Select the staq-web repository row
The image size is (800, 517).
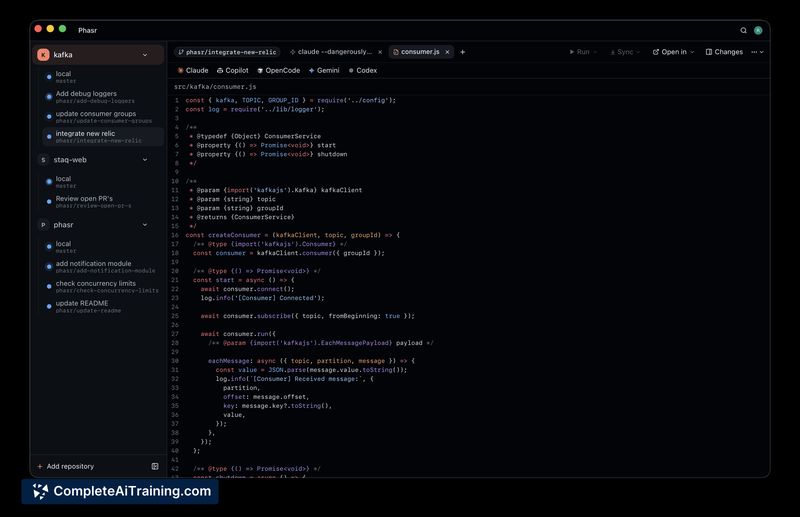(x=98, y=160)
